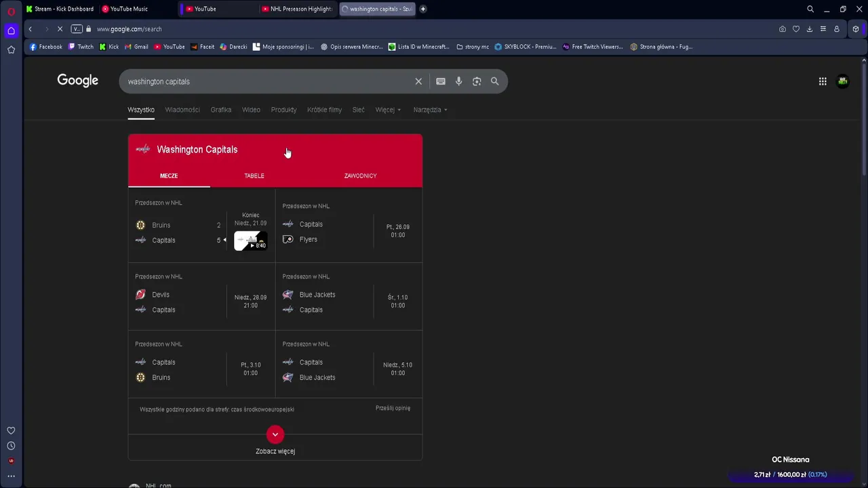Open the Capitals vs Blue Jackets match on 5.10
This screenshot has height=488, width=868.
coord(349,365)
